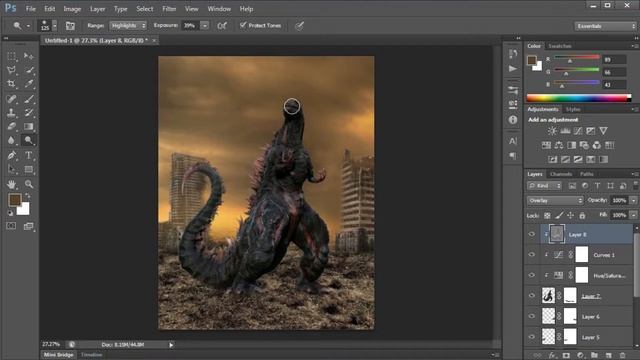Click the delete layer trash icon
Viewport: 640px width, 360px height.
(622, 356)
